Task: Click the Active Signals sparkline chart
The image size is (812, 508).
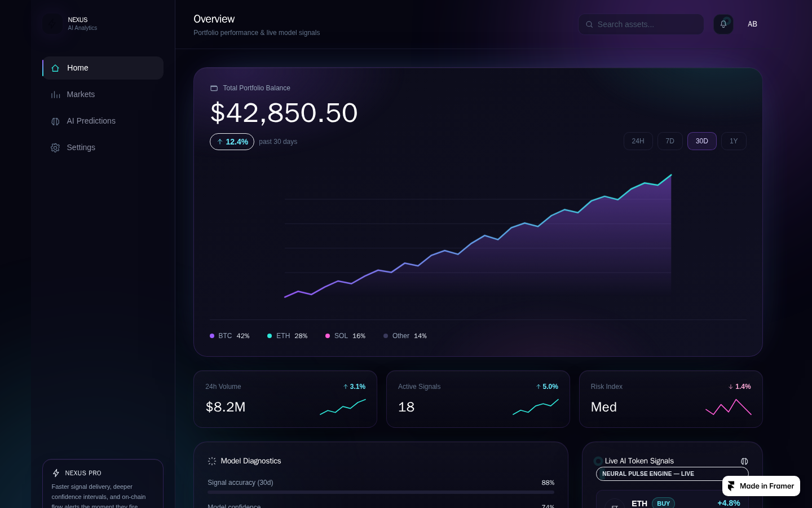Action: tap(536, 407)
